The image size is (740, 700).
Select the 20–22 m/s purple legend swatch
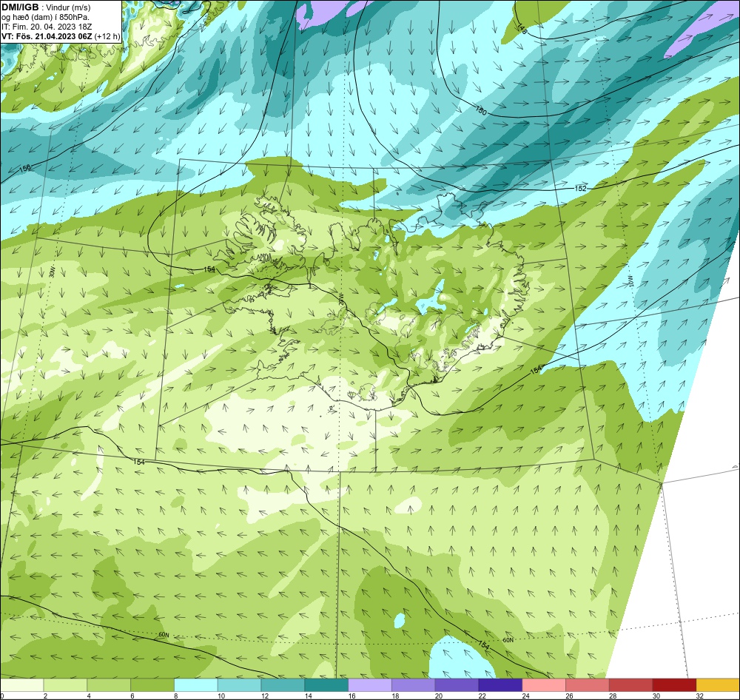[x=457, y=685]
